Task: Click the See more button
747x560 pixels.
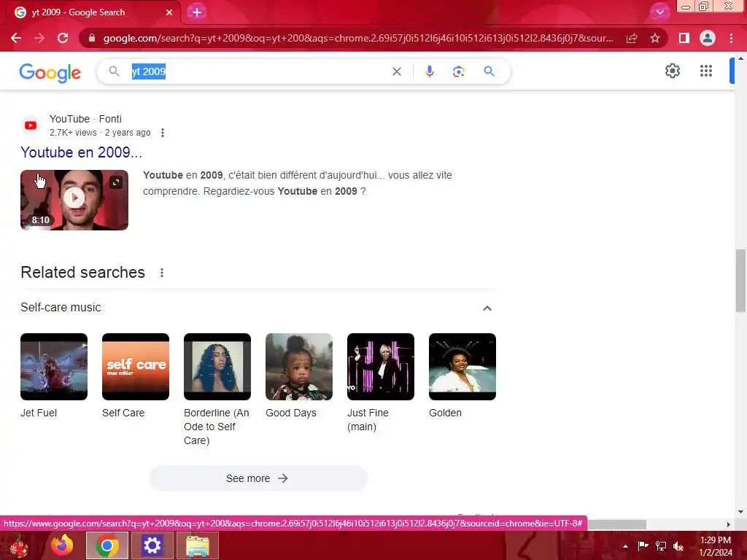Action: [x=258, y=478]
